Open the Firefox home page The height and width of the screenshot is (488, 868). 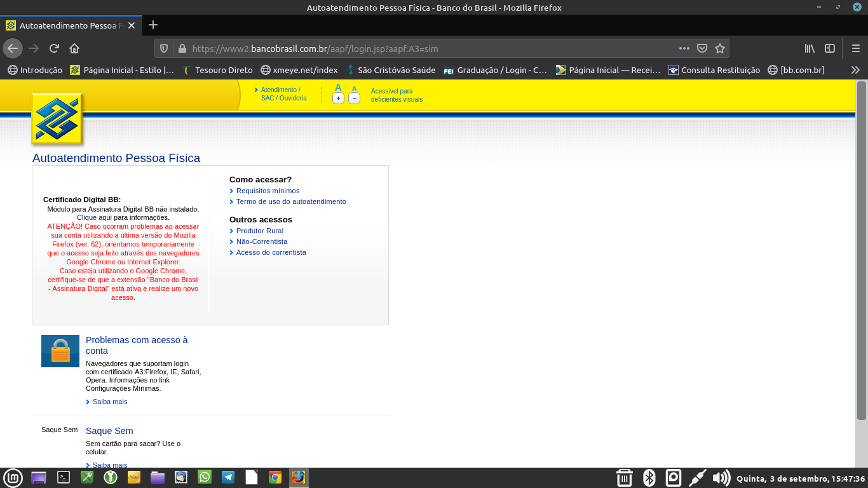coord(74,48)
